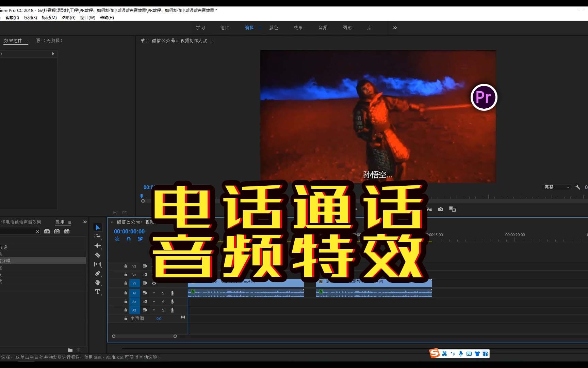Screen dimensions: 588x368
Task: Enable voice-over record on A3
Action: pos(172,310)
